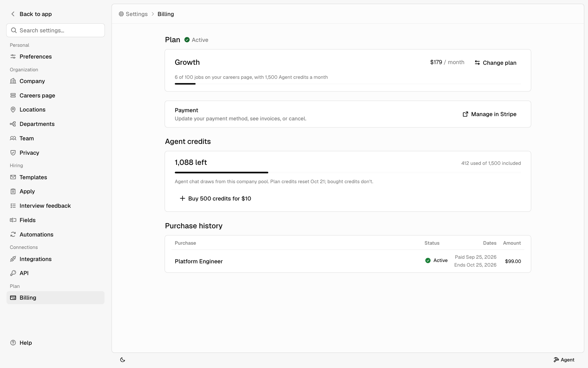The width and height of the screenshot is (588, 368).
Task: Click the 1,088 left credits text
Action: point(191,162)
